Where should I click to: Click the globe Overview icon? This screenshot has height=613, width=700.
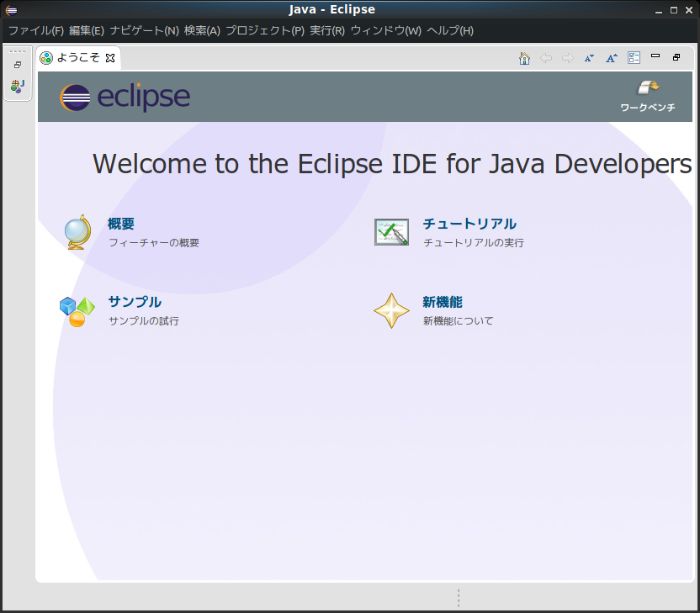[x=77, y=232]
